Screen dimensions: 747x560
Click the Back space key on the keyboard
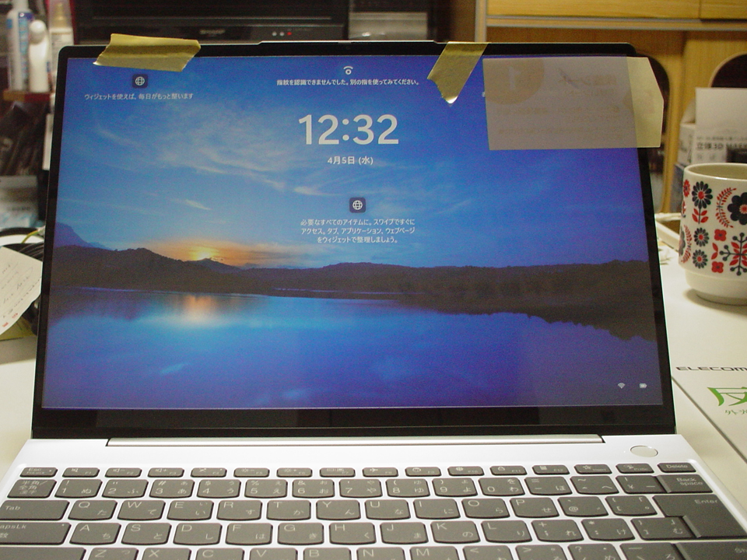(686, 483)
